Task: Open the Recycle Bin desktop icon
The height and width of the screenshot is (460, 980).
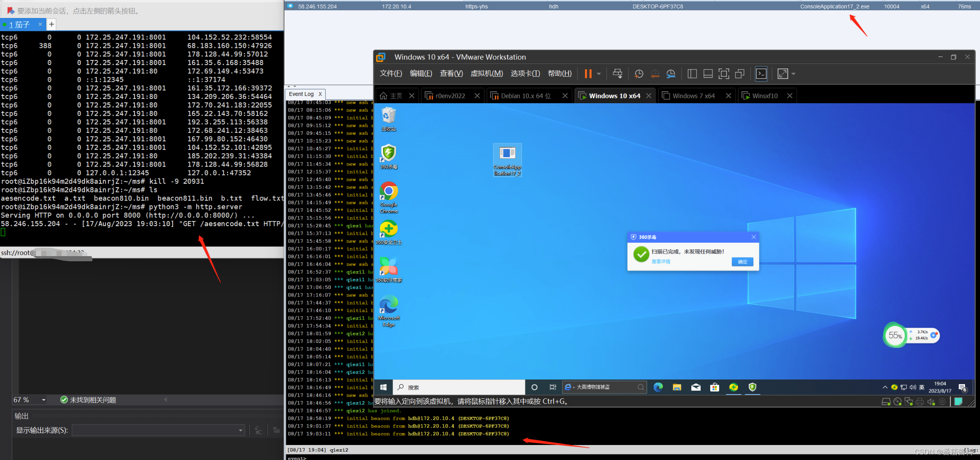Action: pos(389,119)
